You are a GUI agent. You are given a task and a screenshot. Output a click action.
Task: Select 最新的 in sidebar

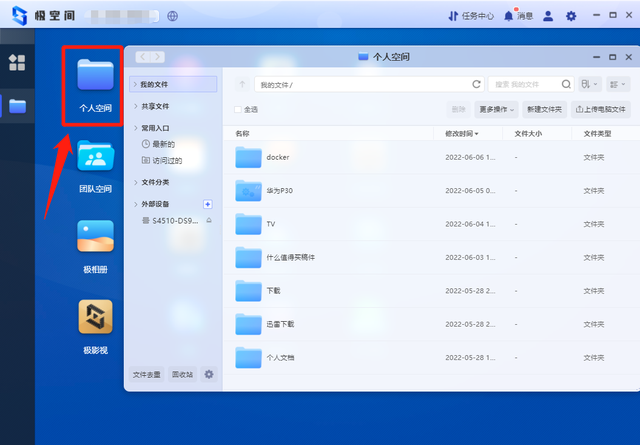point(164,144)
